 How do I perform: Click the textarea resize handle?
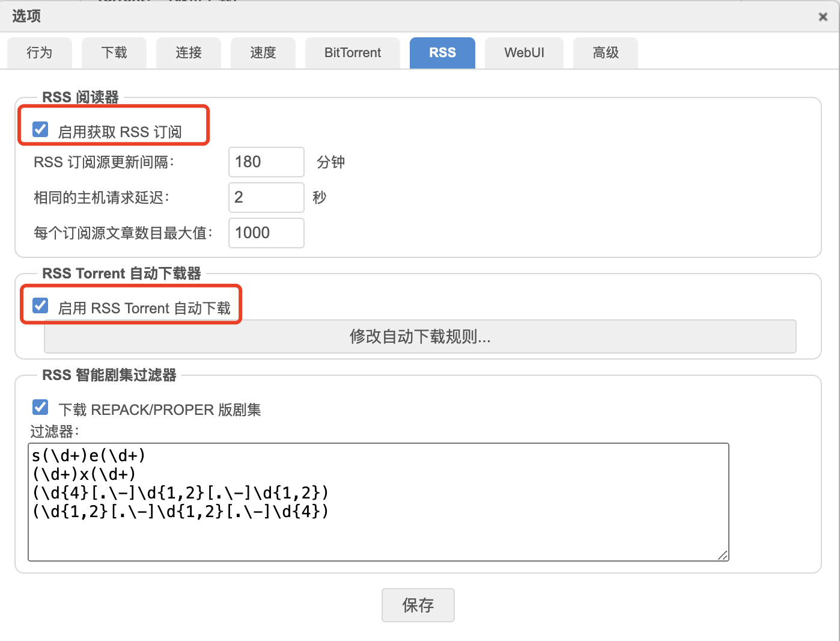(x=723, y=556)
